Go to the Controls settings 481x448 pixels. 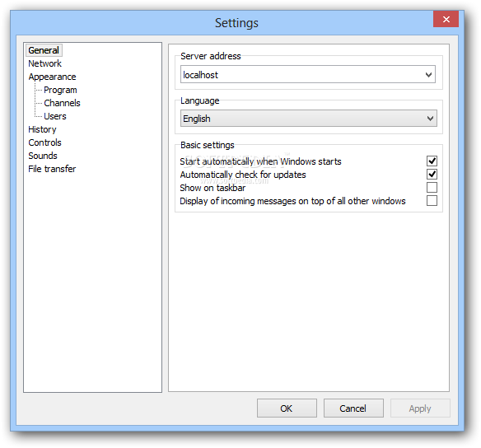pyautogui.click(x=44, y=142)
